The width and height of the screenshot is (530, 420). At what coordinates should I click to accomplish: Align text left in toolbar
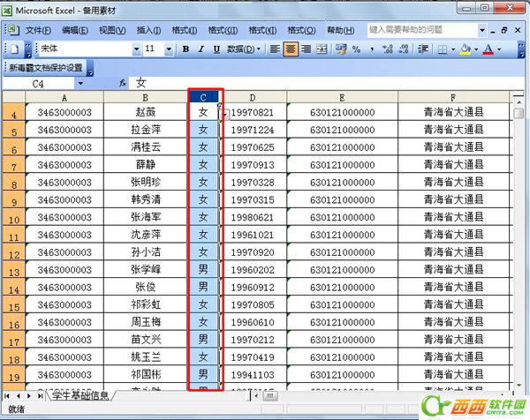[276, 49]
